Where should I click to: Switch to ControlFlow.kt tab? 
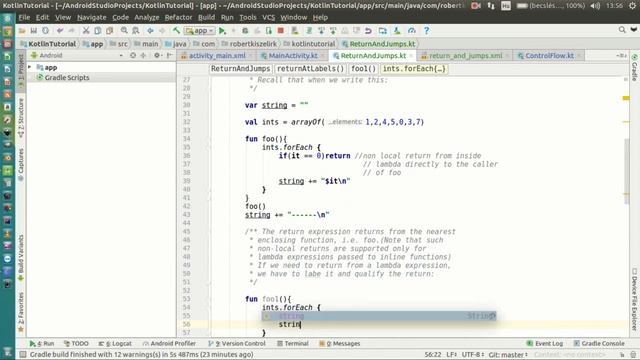tap(549, 56)
